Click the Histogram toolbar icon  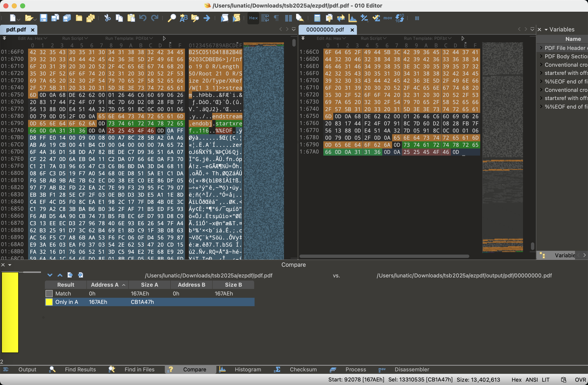352,18
